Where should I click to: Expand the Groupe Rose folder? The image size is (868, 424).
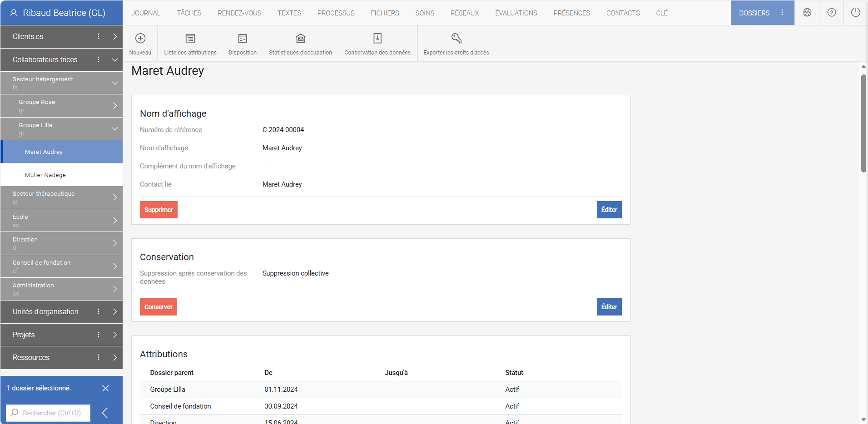click(115, 106)
